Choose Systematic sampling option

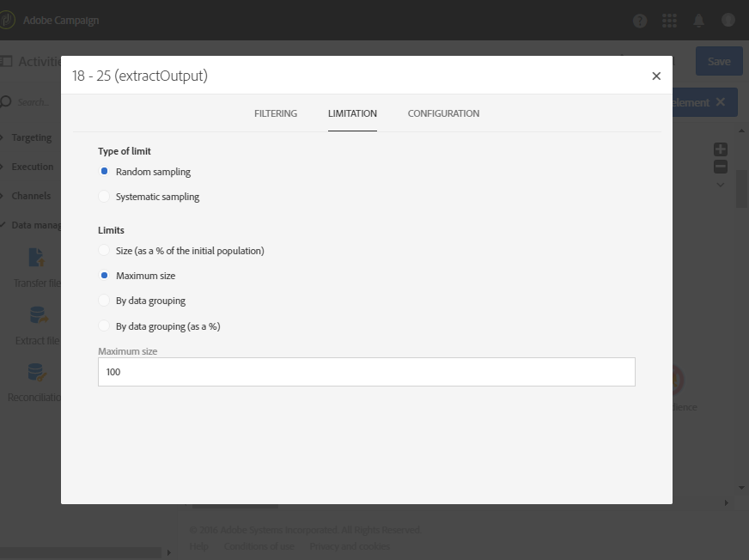[x=104, y=197]
